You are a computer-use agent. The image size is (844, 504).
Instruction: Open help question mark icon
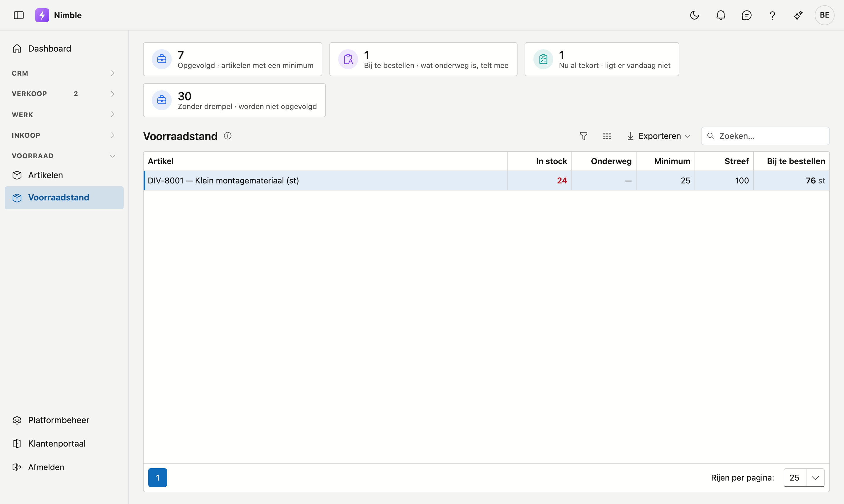click(x=772, y=15)
